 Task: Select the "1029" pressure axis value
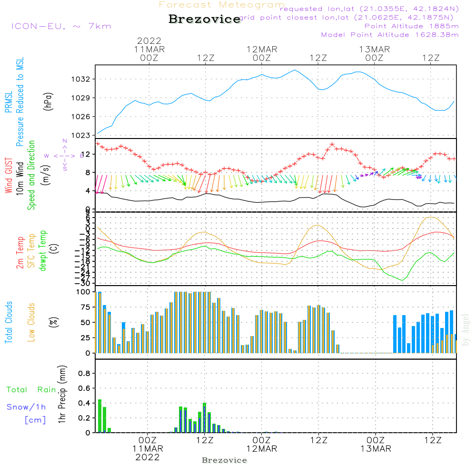81,98
